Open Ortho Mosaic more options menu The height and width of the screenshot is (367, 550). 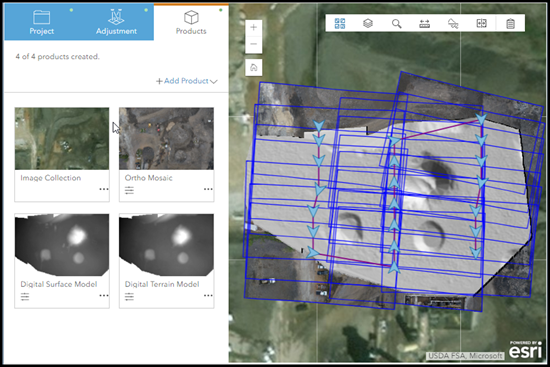[x=208, y=189]
